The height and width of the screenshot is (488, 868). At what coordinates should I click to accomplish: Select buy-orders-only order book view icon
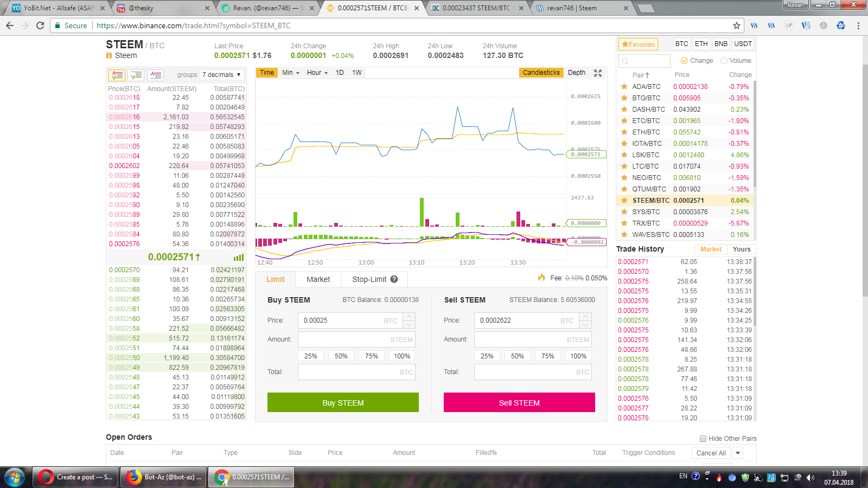(136, 75)
